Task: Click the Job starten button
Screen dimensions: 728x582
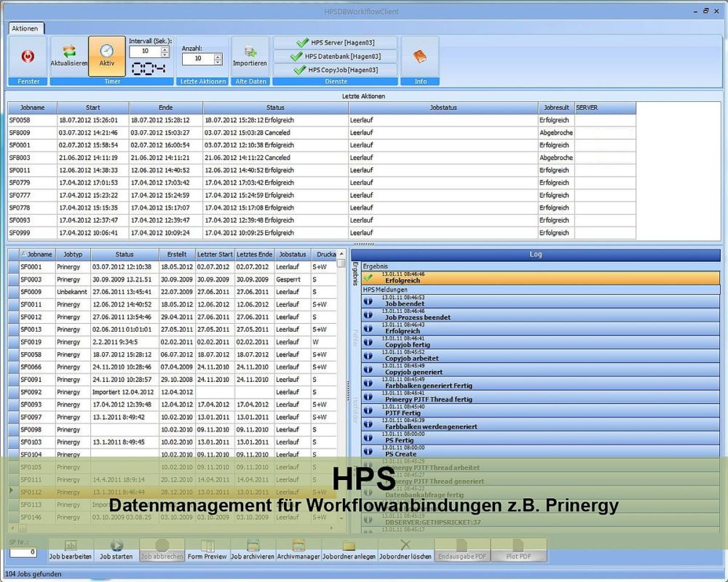Action: [x=116, y=550]
